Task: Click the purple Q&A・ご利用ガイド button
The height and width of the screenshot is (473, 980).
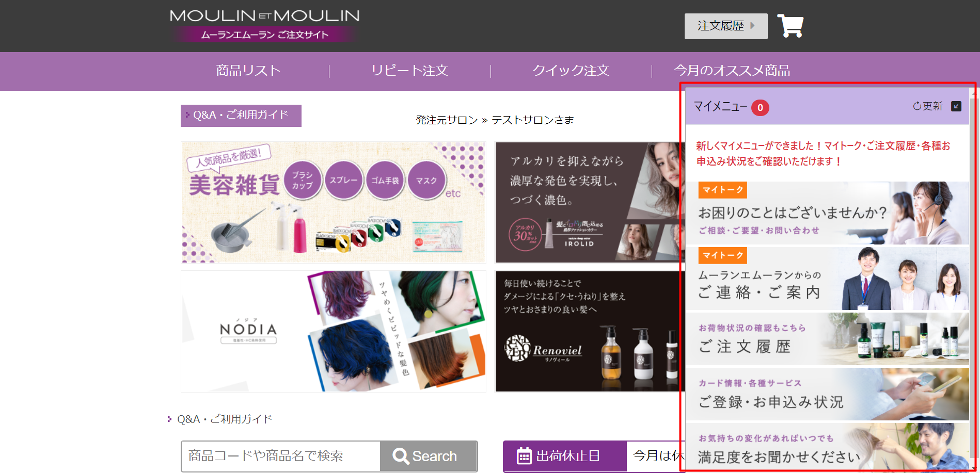Action: [241, 116]
